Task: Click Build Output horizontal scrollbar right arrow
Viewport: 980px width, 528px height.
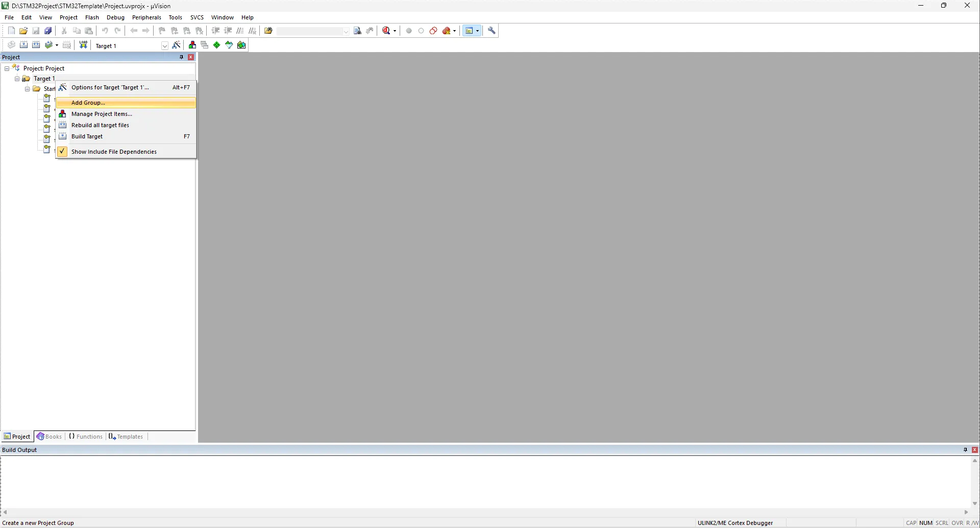Action: click(x=966, y=512)
